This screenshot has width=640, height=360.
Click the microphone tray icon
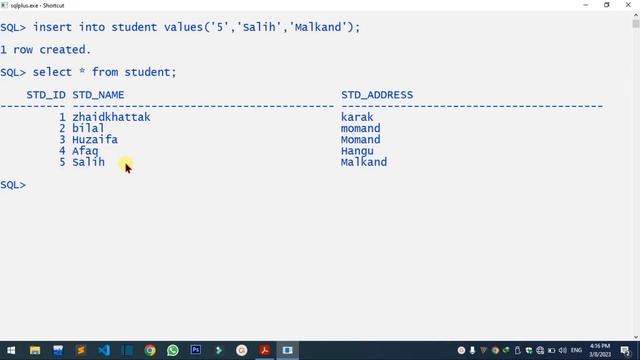tap(472, 350)
